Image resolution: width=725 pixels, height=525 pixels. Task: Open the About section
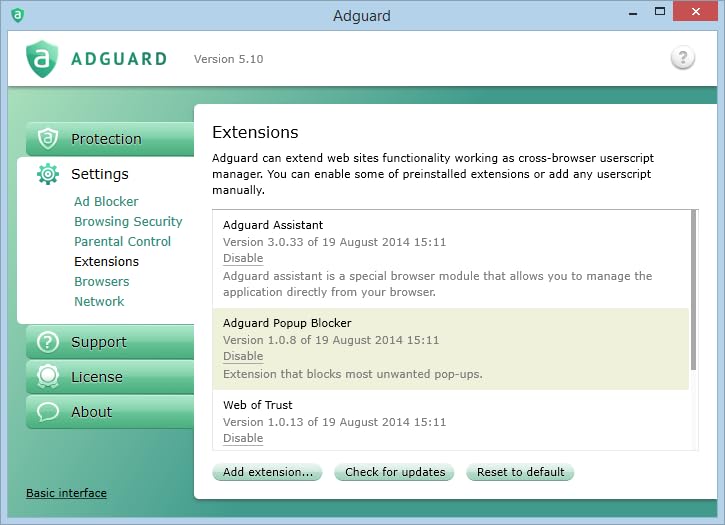click(110, 412)
